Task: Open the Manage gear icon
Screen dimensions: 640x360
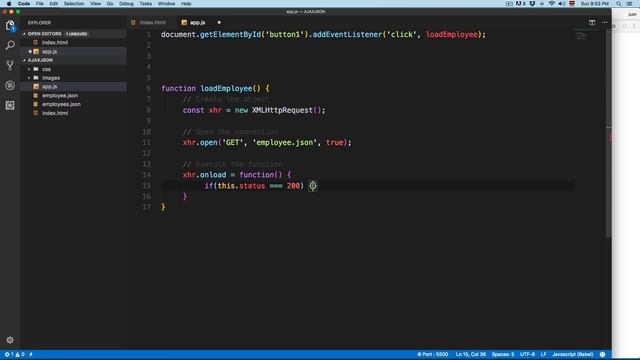Action: [10, 340]
